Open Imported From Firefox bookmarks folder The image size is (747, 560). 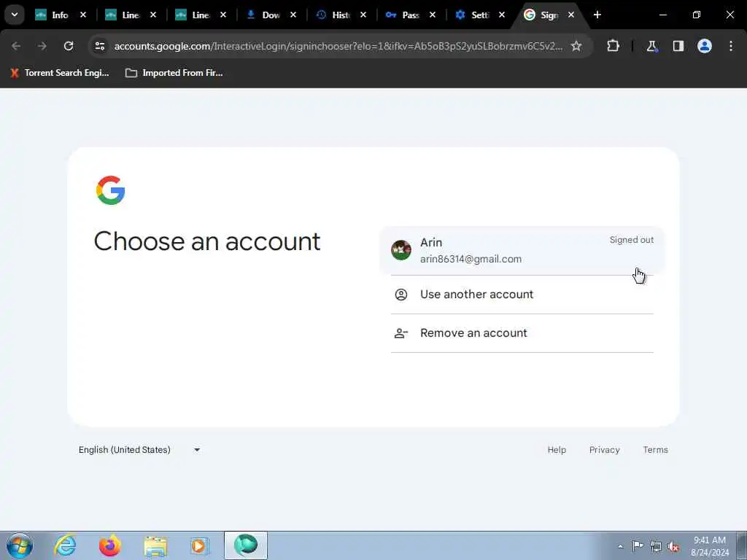(174, 73)
